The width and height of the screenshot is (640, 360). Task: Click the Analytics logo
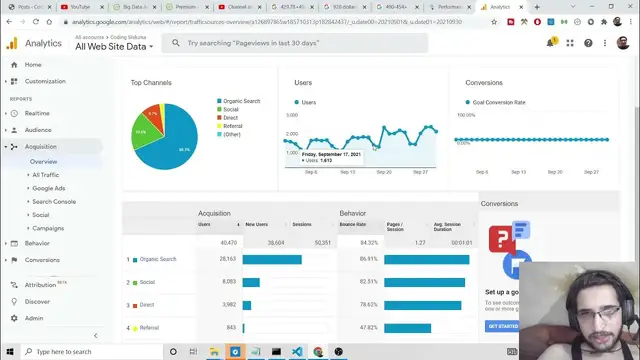(12, 43)
